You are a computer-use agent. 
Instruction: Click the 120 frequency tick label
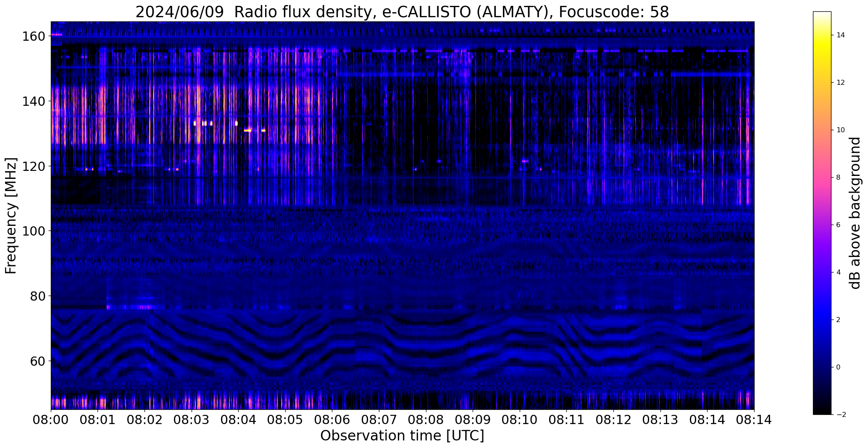(33, 166)
